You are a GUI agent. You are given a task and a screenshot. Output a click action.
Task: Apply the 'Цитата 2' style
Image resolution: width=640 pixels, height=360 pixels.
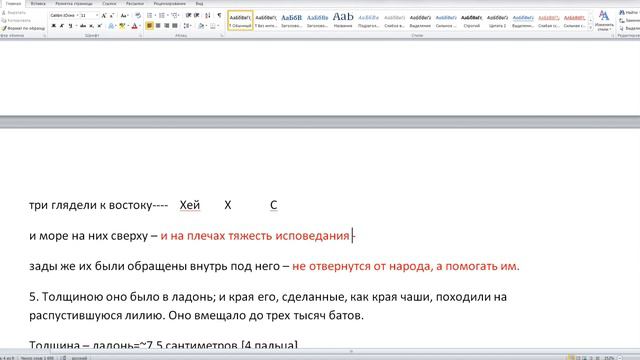(x=497, y=20)
